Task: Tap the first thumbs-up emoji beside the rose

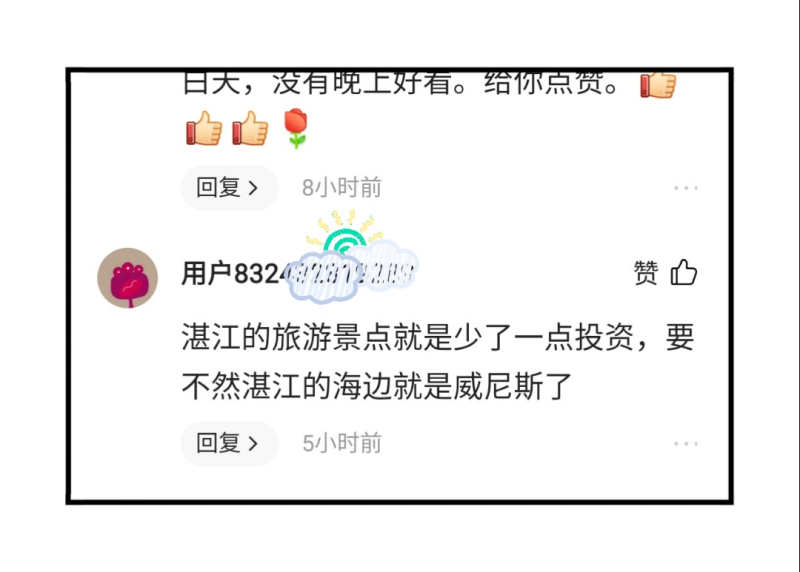Action: (x=204, y=129)
